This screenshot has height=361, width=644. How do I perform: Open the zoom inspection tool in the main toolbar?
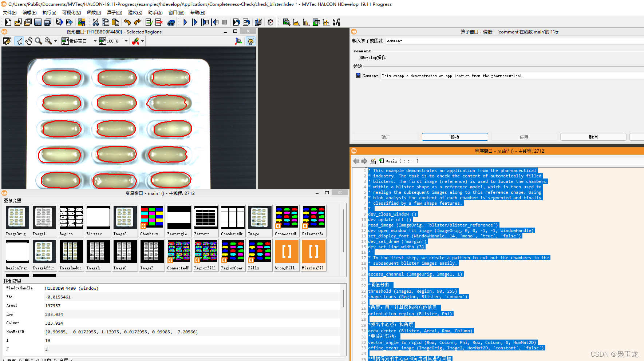[287, 22]
